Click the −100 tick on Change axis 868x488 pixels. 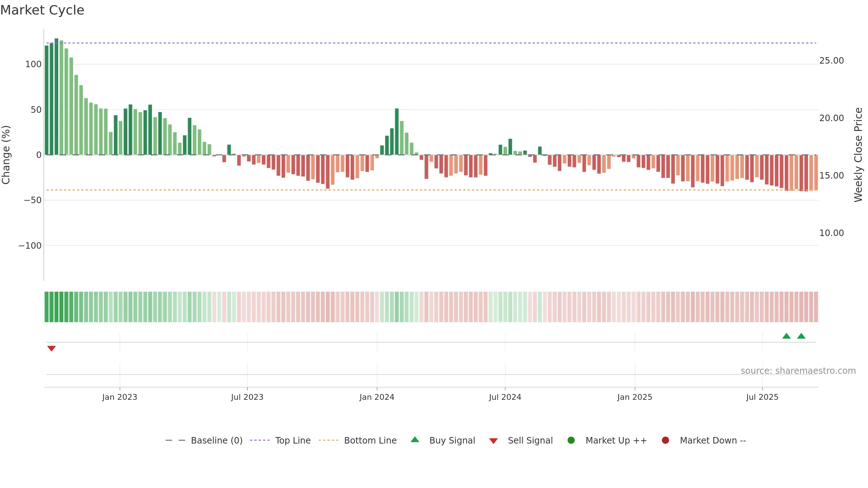pos(30,246)
